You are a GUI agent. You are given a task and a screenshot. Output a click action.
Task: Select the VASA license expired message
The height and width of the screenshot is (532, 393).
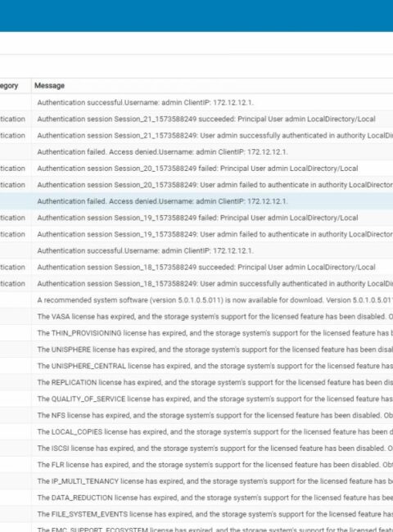point(196,317)
